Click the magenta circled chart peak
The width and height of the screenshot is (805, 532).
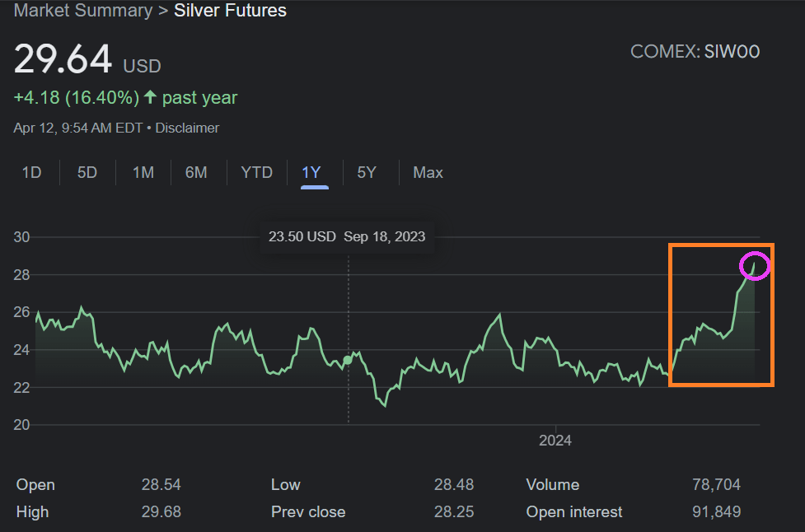[755, 266]
